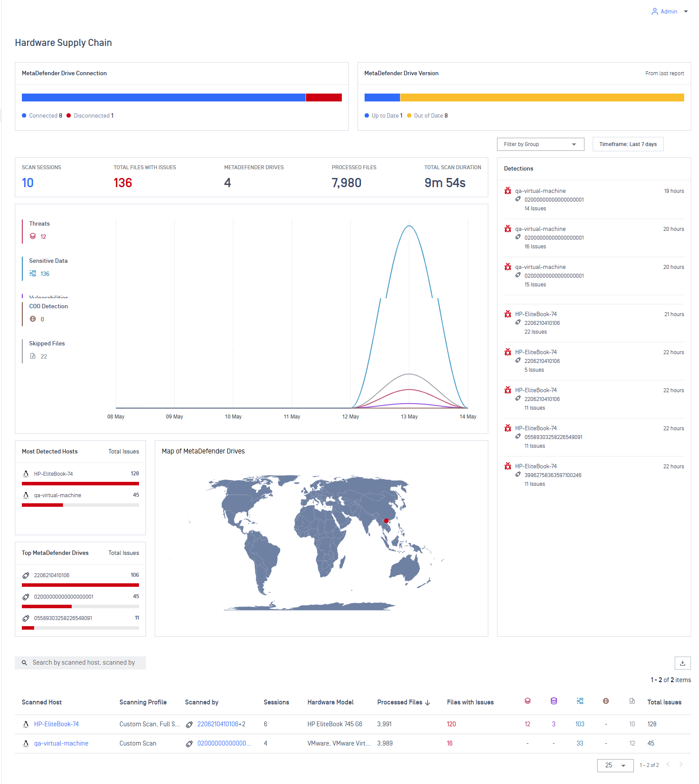Image resolution: width=699 pixels, height=784 pixels.
Task: Click Files with Issues value 120
Action: 451,724
